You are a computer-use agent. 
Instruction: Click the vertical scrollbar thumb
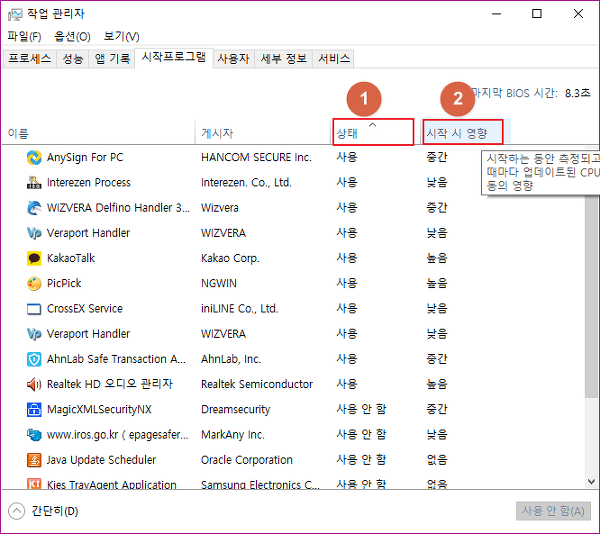point(592,298)
